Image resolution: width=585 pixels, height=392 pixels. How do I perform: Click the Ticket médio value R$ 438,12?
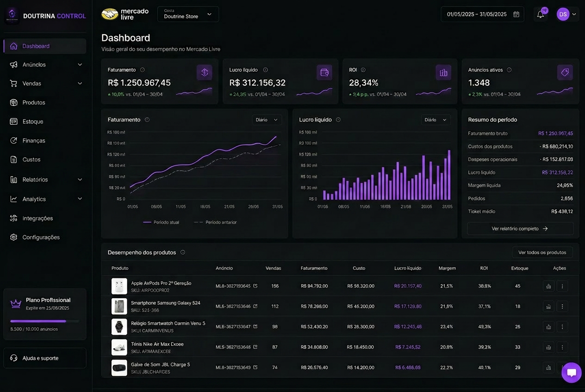(562, 211)
